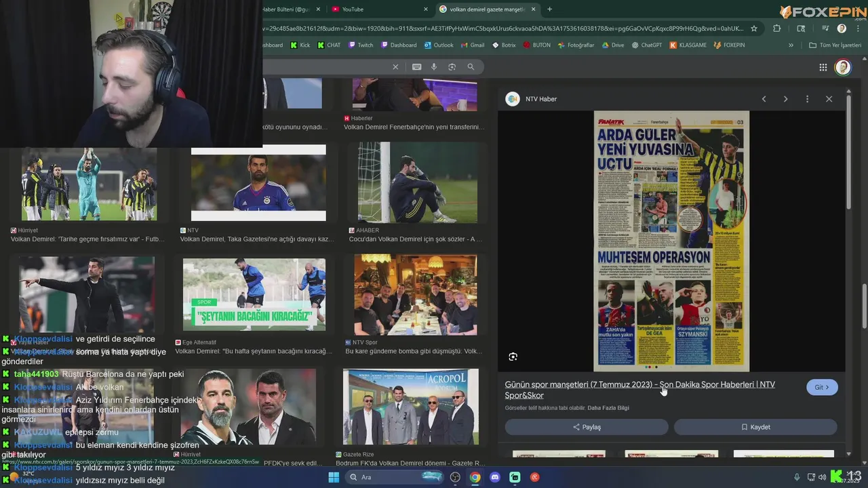Open the red R app in taskbar
The width and height of the screenshot is (868, 488).
click(x=535, y=477)
